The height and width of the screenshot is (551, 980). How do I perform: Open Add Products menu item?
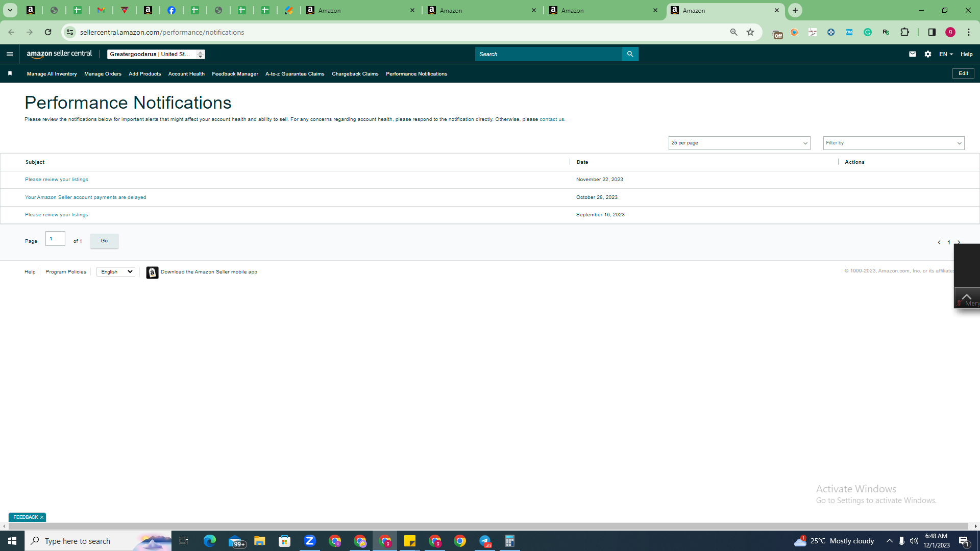point(145,74)
